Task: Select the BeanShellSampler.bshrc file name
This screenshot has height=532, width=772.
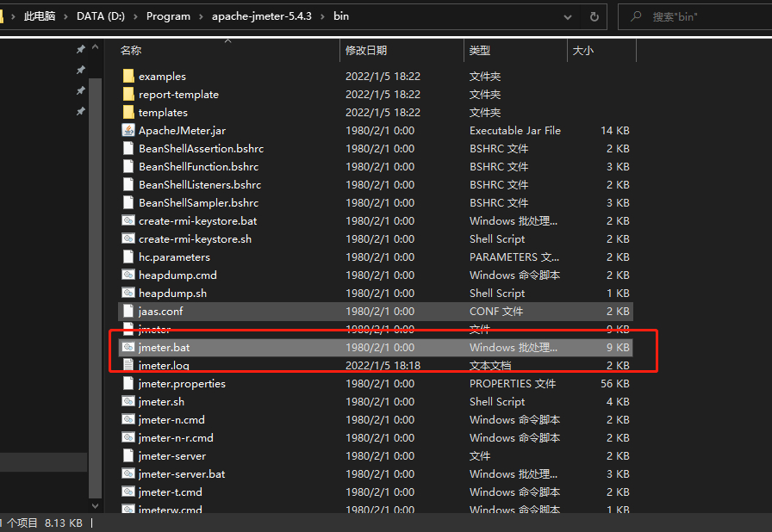Action: pos(198,202)
